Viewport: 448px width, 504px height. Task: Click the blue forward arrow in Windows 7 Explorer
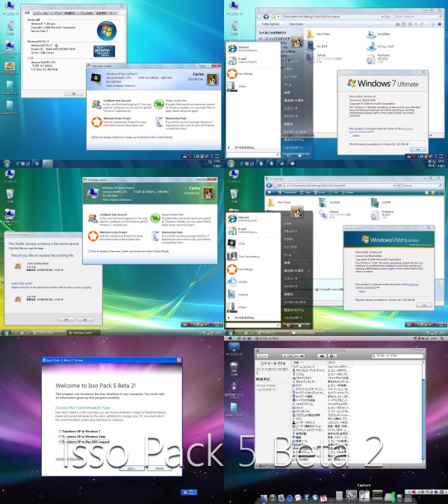pyautogui.click(x=266, y=16)
